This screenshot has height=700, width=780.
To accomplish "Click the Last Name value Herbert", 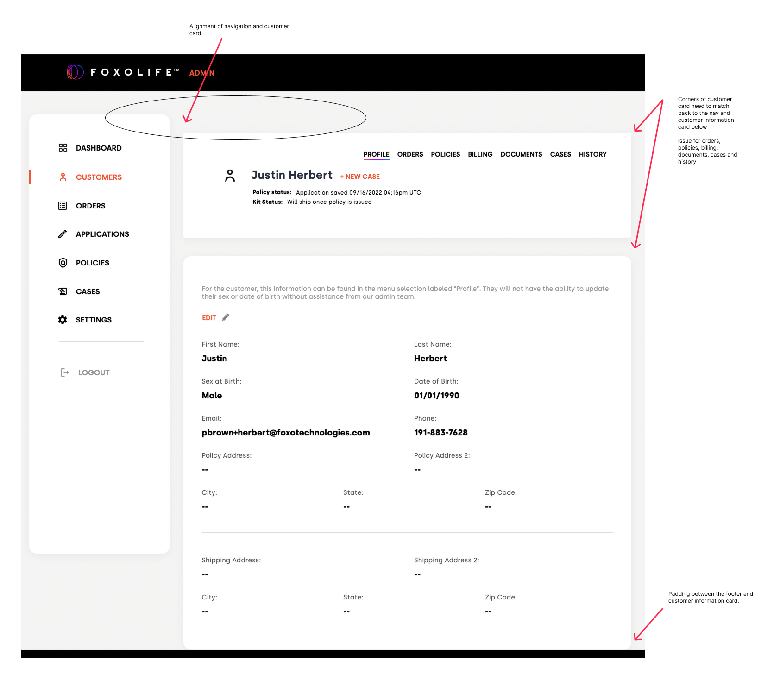I will [x=431, y=359].
